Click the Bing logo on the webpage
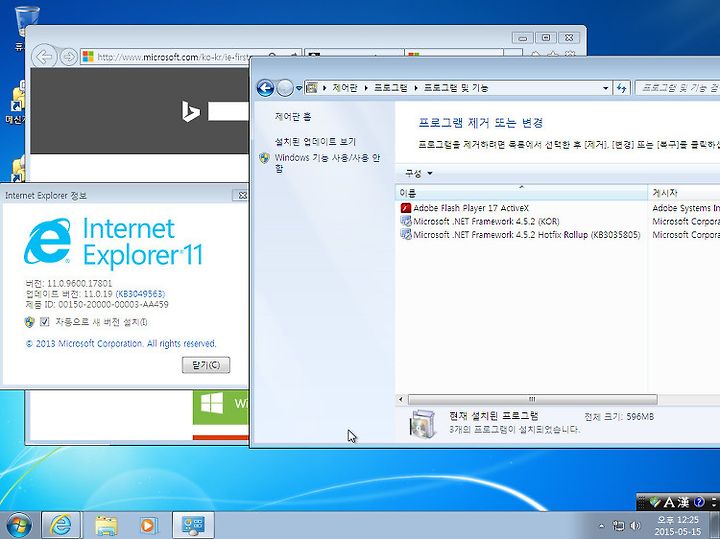Image resolution: width=720 pixels, height=539 pixels. click(x=191, y=112)
